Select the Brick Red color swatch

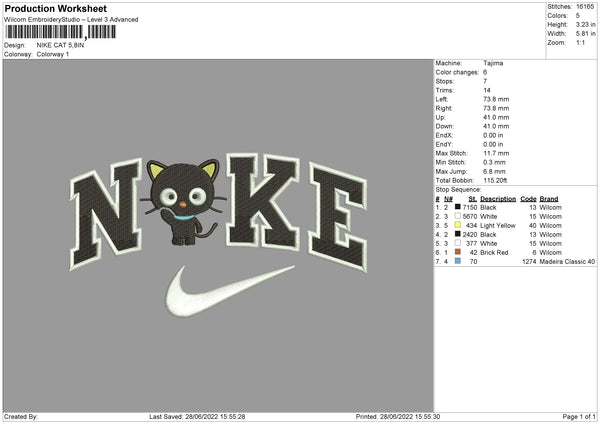tap(457, 252)
